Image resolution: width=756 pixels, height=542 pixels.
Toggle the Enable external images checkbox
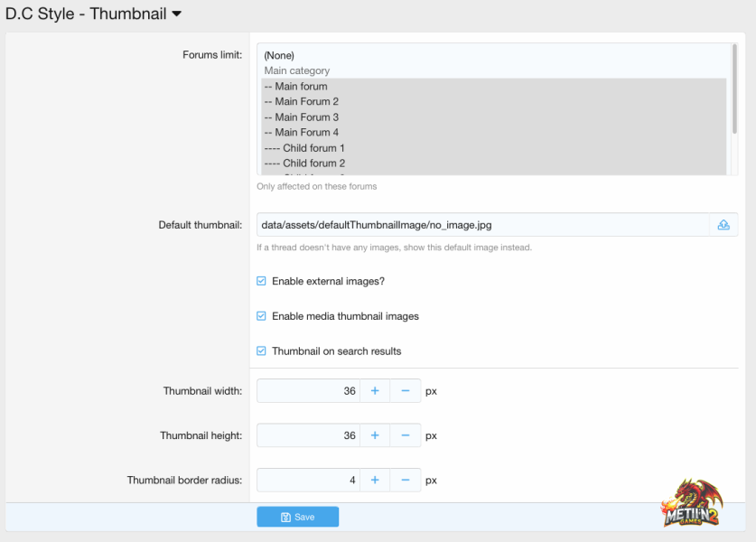point(261,281)
